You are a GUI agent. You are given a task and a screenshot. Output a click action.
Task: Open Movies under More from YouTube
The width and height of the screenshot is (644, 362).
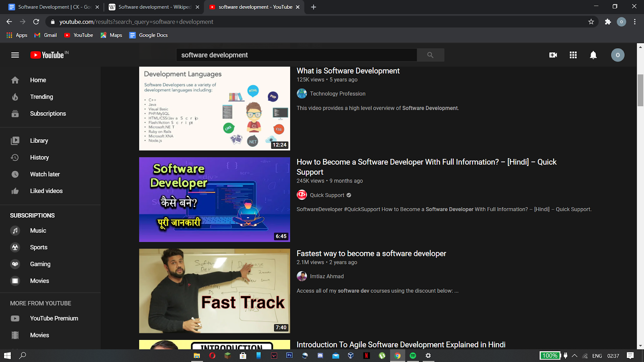[x=50, y=335]
